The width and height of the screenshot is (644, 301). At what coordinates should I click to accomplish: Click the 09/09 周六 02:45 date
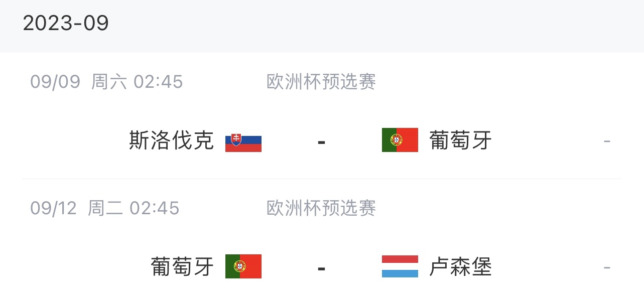(106, 82)
